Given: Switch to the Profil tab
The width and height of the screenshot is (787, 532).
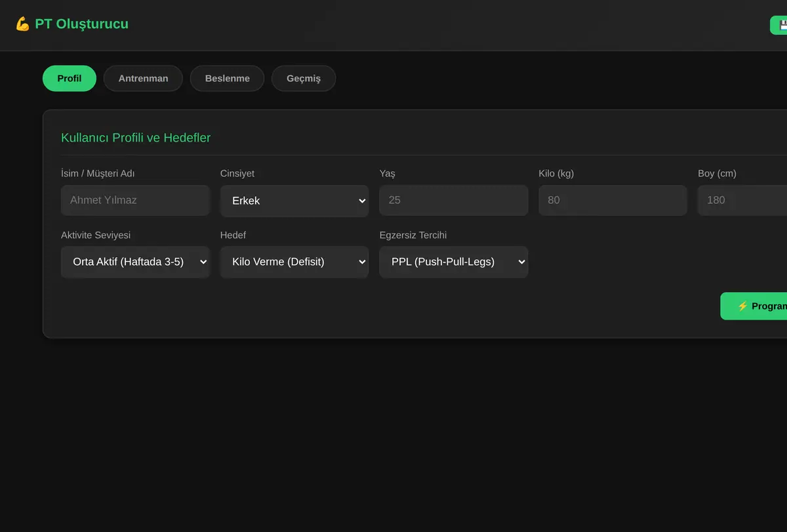Looking at the screenshot, I should 70,79.
